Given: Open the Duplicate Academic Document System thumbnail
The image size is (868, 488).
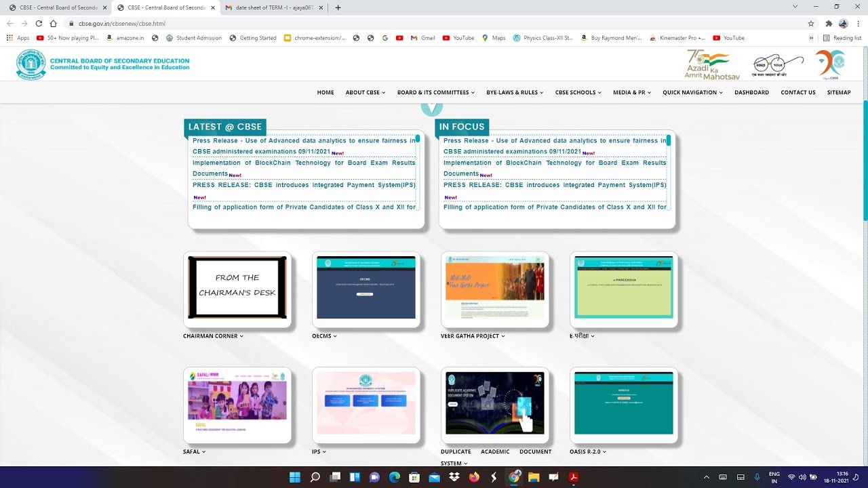Looking at the screenshot, I should click(495, 403).
